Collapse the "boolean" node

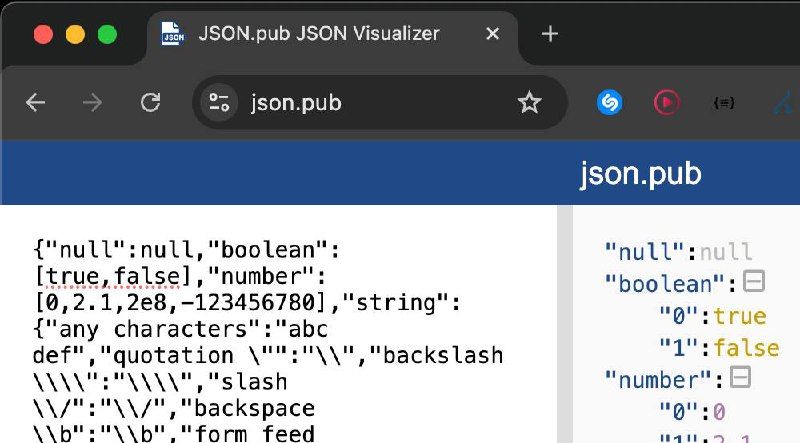pos(754,281)
